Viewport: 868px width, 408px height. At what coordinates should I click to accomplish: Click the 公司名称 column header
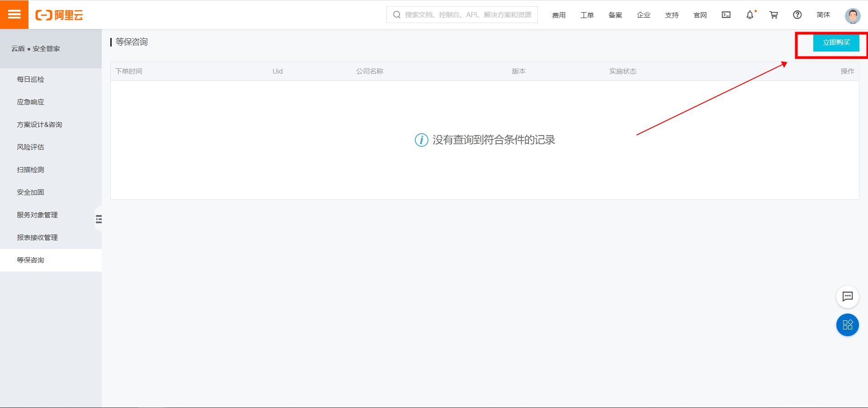point(369,71)
